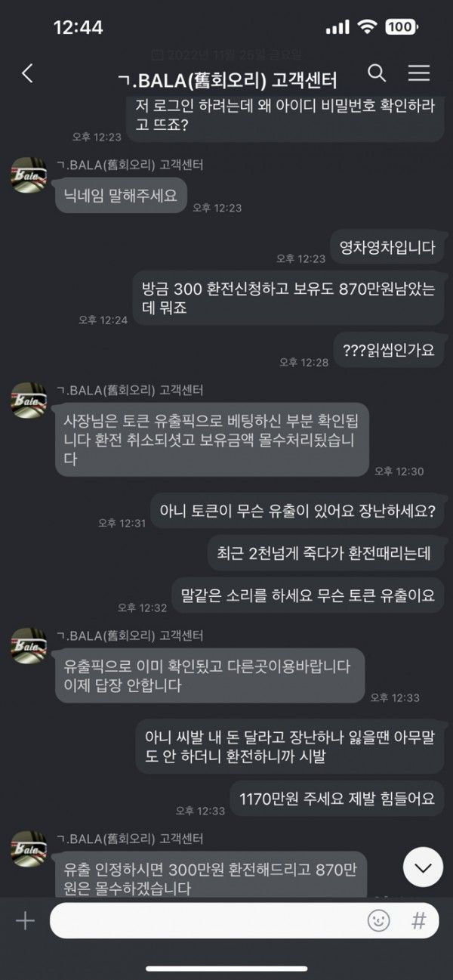Tap the Wi-Fi status icon
Viewport: 453px width, 980px height.
[368, 27]
